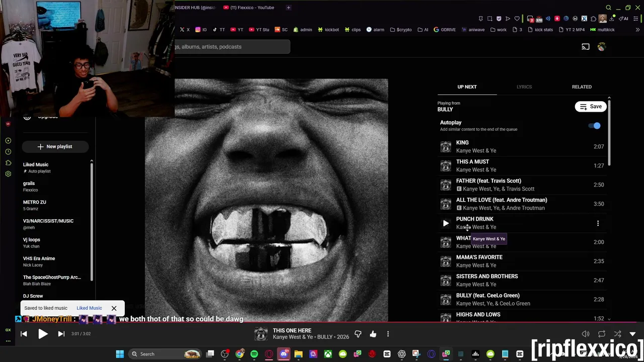Open a new browser tab with the plus button
This screenshot has width=644, height=362.
tap(288, 8)
